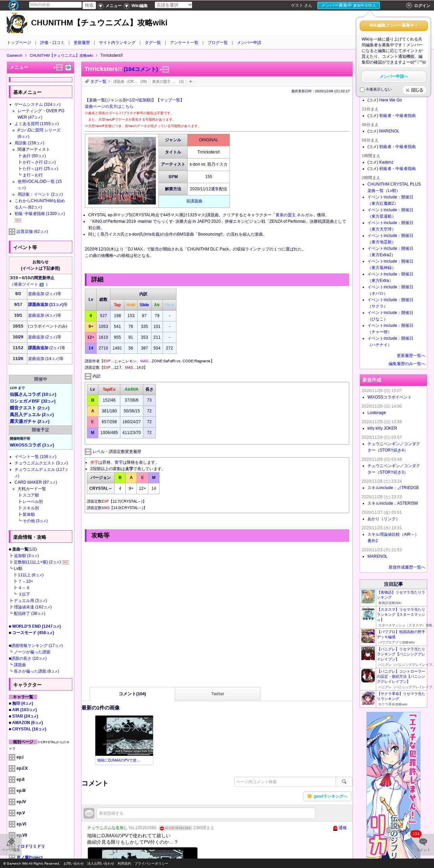Screen dimensions: 434x868
Task: Open the 言語を選択 language dropdown
Action: [x=173, y=5]
